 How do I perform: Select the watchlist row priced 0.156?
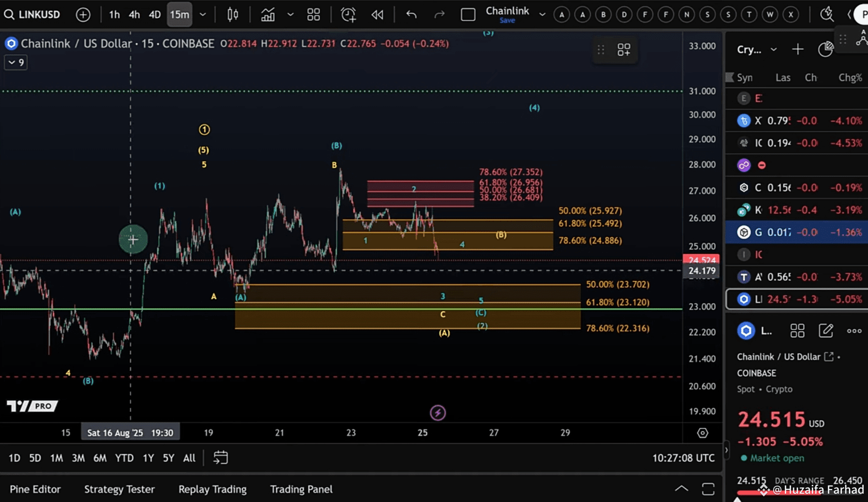797,187
